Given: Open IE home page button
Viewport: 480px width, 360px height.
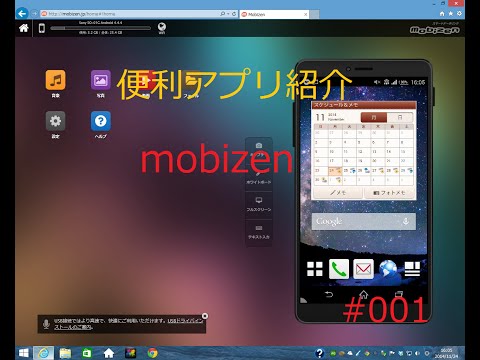Looking at the screenshot, I should pyautogui.click(x=442, y=14).
